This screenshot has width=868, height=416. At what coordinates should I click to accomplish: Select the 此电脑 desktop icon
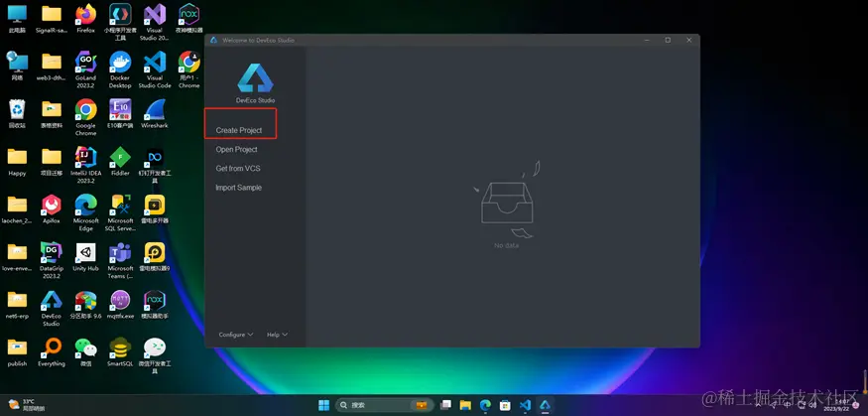coord(17,19)
